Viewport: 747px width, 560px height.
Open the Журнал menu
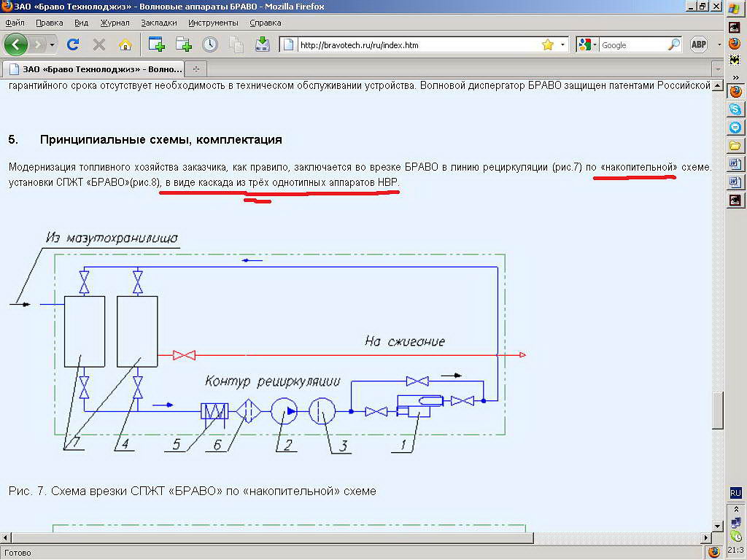coord(115,23)
